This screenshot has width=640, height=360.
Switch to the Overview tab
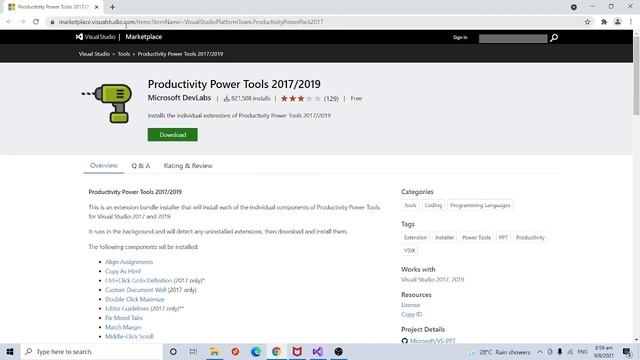point(104,165)
